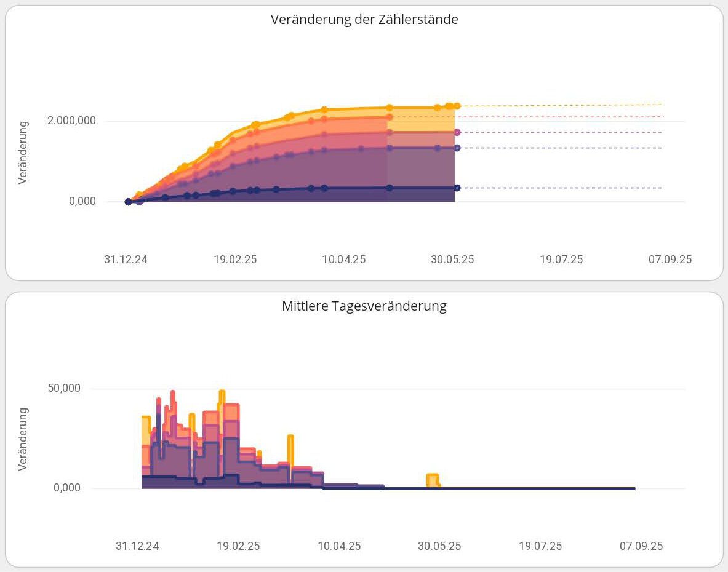728x572 pixels.
Task: Click the 'Mittlere Tagesveränderung' chart title
Action: [364, 306]
